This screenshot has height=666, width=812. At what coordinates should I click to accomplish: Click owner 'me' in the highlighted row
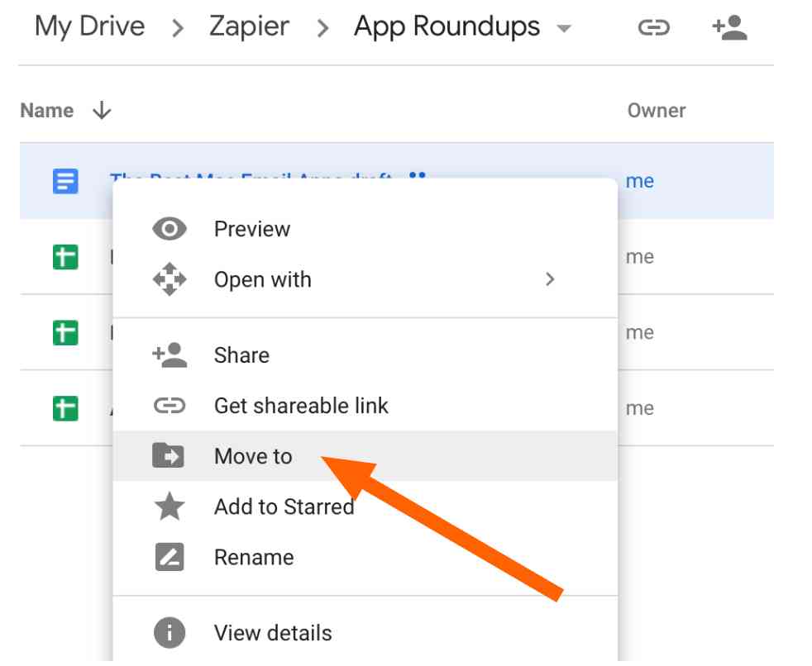[639, 181]
